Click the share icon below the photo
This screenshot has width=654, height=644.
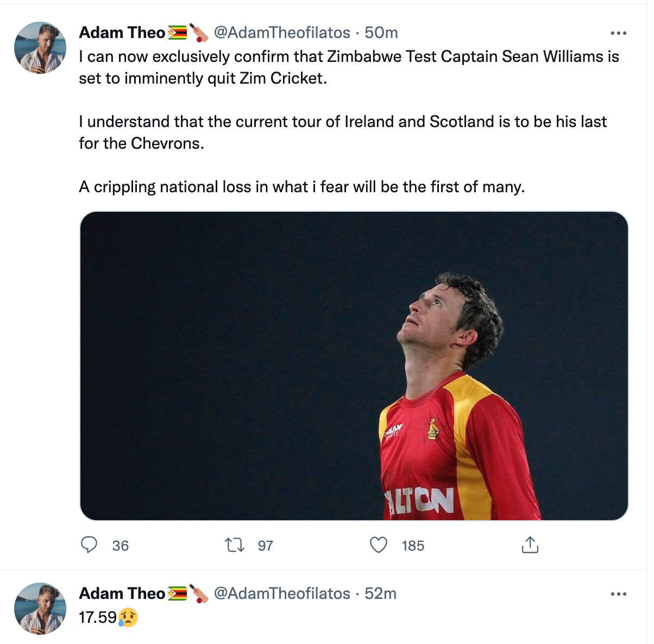[x=530, y=544]
